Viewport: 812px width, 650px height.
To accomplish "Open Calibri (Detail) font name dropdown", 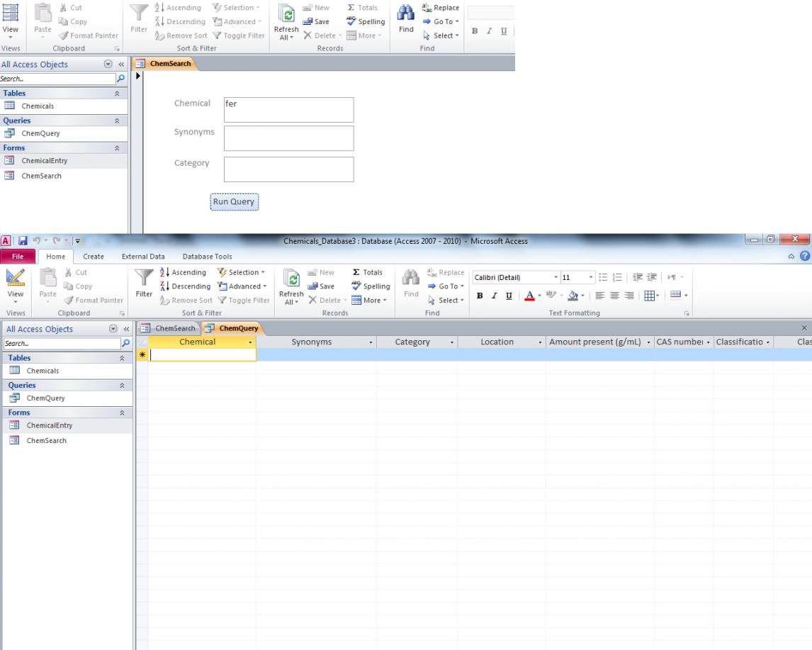I will [x=556, y=278].
